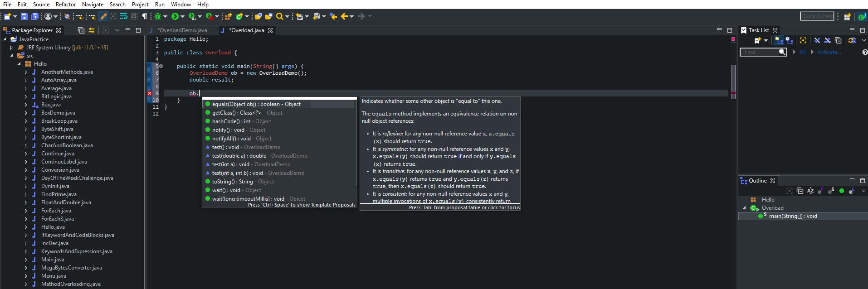Click the Save icon in toolbar

tap(24, 16)
